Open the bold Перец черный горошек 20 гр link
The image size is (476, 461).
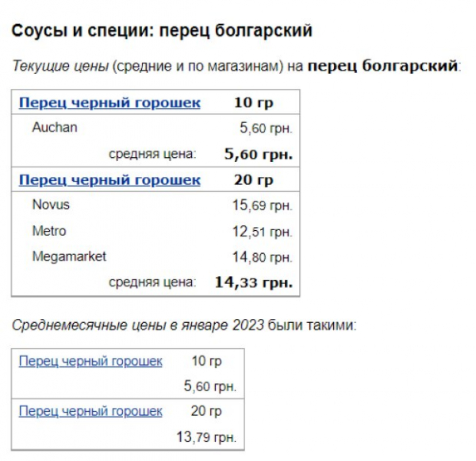(109, 180)
